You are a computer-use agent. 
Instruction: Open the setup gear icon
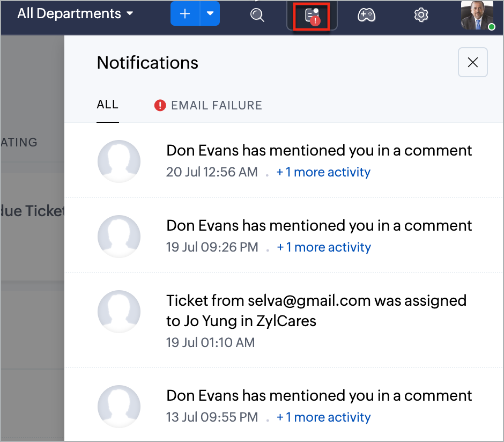click(x=421, y=15)
